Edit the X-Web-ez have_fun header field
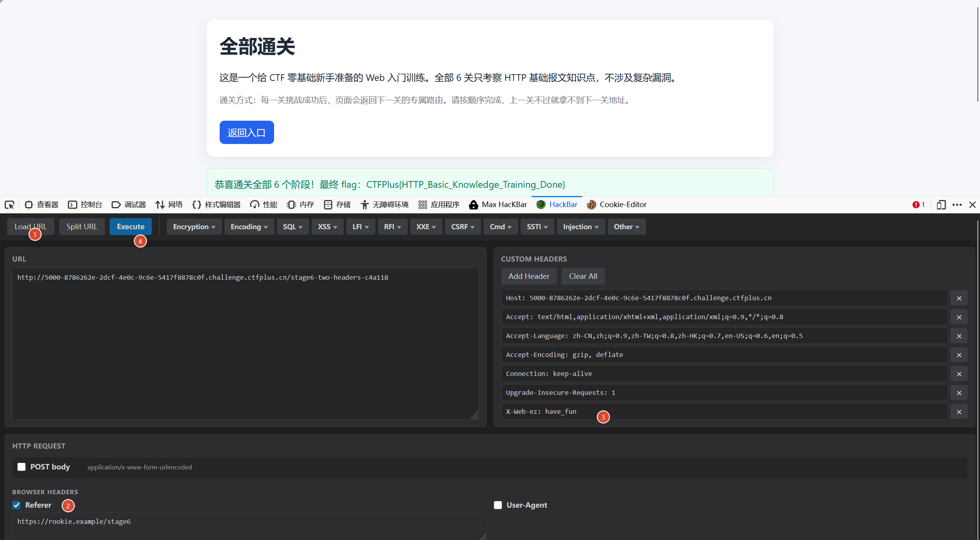The height and width of the screenshot is (540, 980). [724, 411]
